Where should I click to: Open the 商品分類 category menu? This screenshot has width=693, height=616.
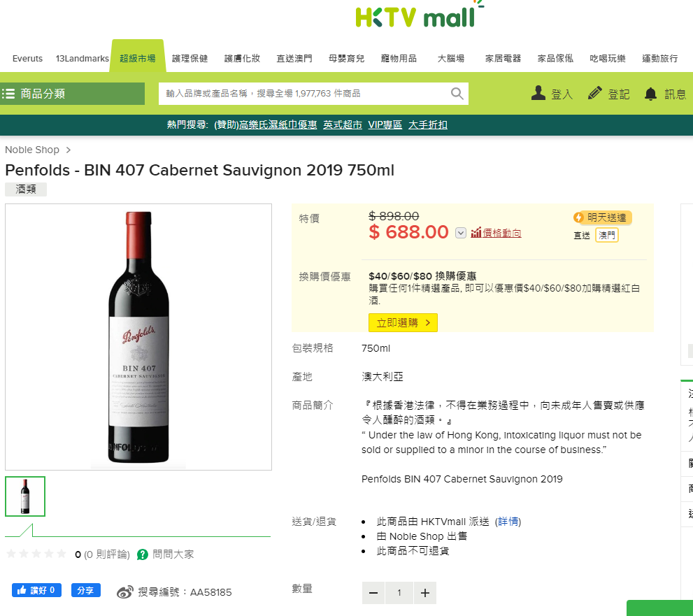pyautogui.click(x=73, y=94)
